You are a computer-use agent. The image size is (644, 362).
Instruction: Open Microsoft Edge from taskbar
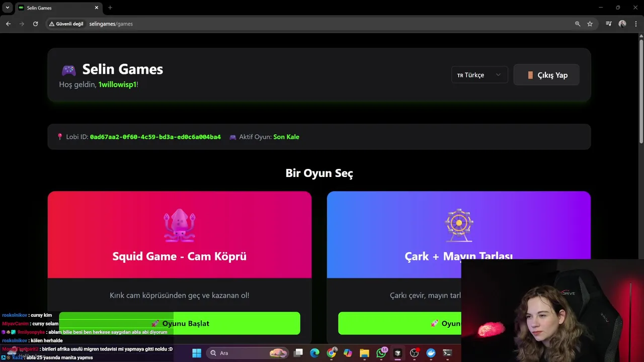[314, 353]
